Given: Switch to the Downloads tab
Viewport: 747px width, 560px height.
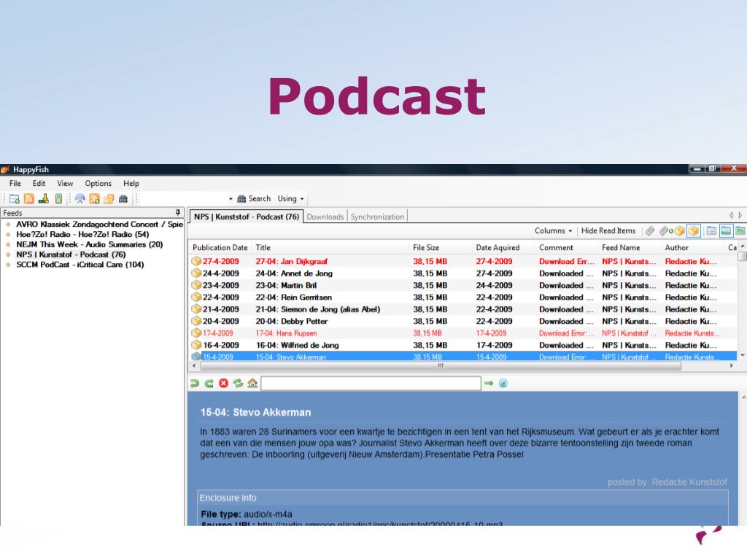Looking at the screenshot, I should [x=325, y=217].
